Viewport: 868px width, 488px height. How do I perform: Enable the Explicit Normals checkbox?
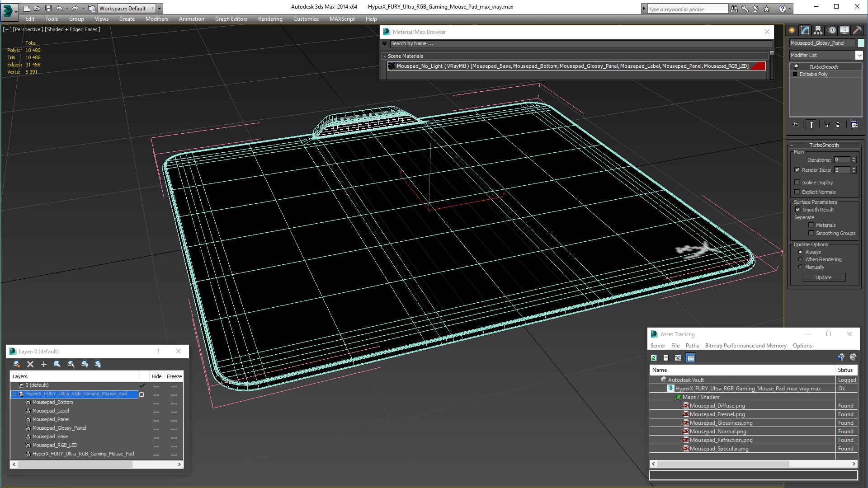[797, 192]
